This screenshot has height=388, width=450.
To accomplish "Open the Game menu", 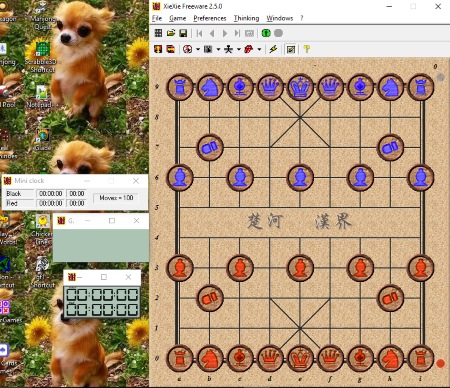I will click(177, 18).
